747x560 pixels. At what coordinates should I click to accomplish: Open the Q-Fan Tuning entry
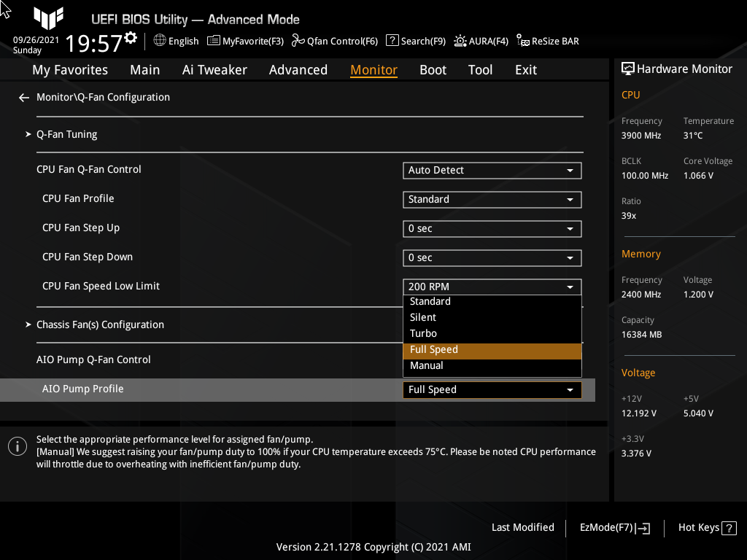pos(66,134)
